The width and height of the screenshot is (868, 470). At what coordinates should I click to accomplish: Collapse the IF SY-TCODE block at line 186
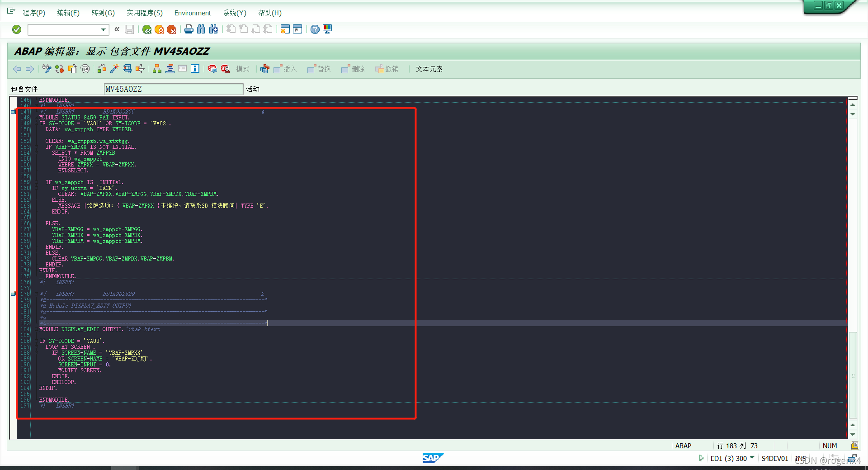point(36,341)
